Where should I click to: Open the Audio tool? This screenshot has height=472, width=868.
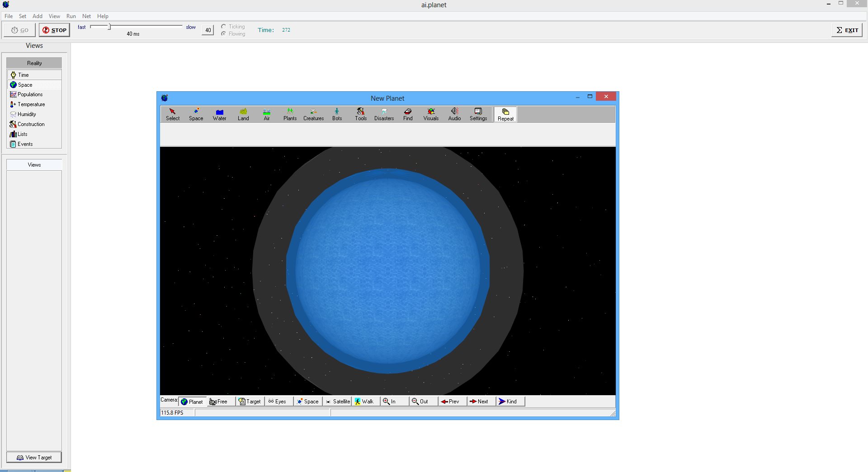coord(455,114)
